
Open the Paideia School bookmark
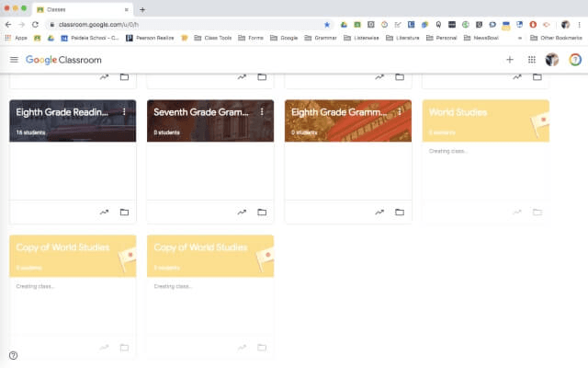(x=90, y=38)
